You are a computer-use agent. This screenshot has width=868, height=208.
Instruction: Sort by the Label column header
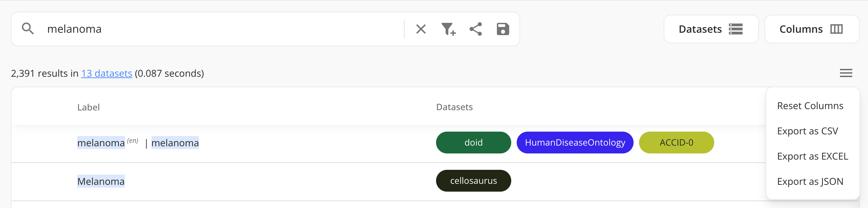pos(89,107)
